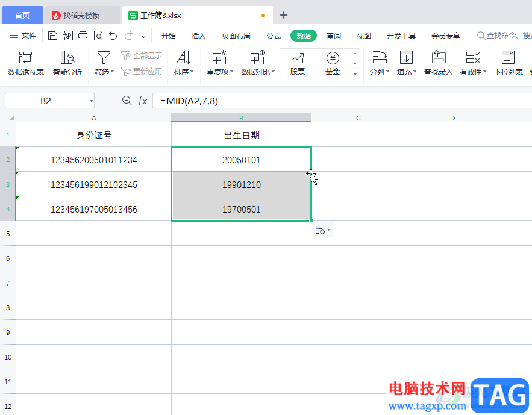The width and height of the screenshot is (532, 415).
Task: Click the fx insert function icon
Action: tap(142, 101)
